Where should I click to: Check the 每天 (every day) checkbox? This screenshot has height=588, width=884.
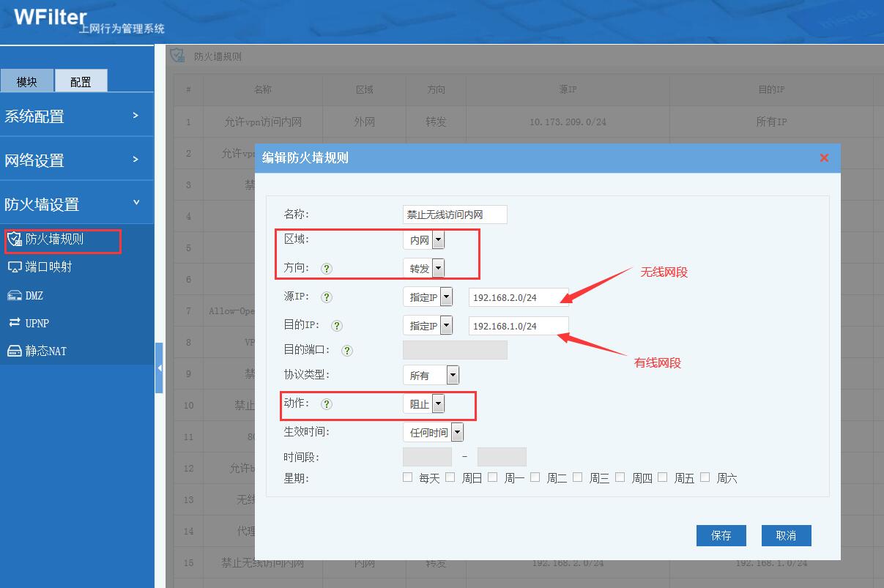pos(408,477)
